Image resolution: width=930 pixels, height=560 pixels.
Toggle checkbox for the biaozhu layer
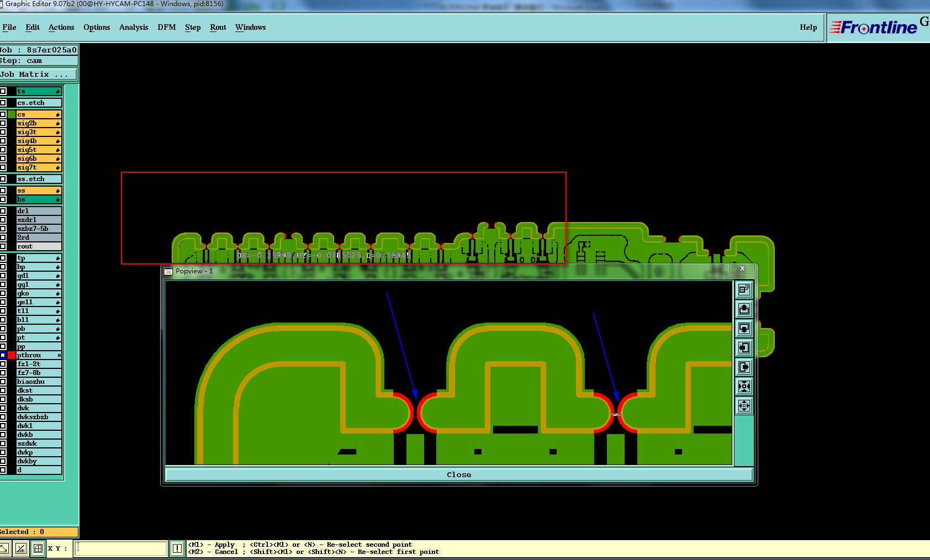[x=3, y=382]
